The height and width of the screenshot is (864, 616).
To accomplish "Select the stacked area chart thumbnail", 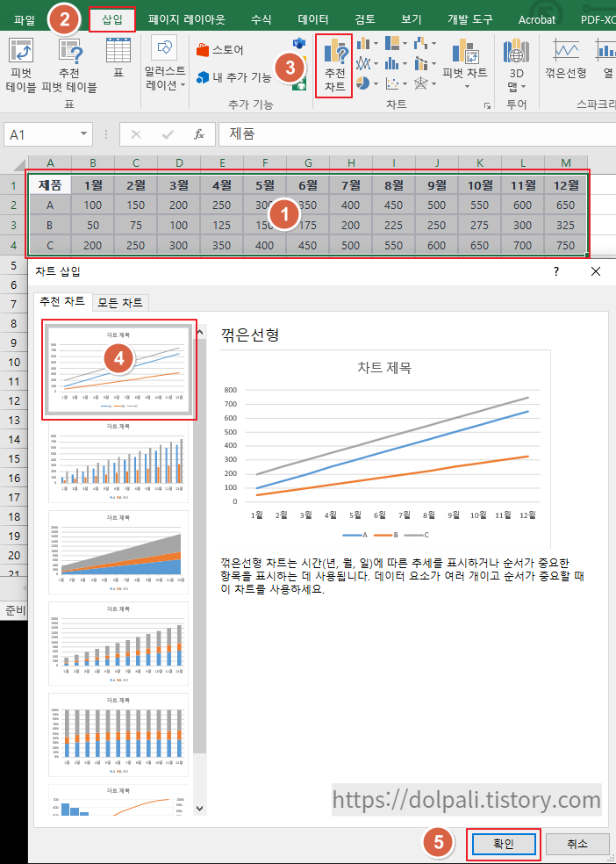I will [118, 552].
